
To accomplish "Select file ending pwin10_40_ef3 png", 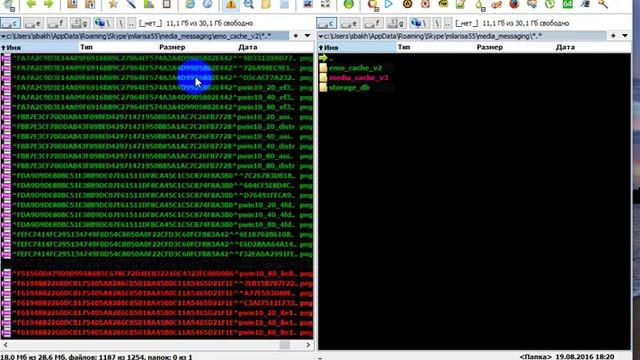I will pyautogui.click(x=157, y=97).
